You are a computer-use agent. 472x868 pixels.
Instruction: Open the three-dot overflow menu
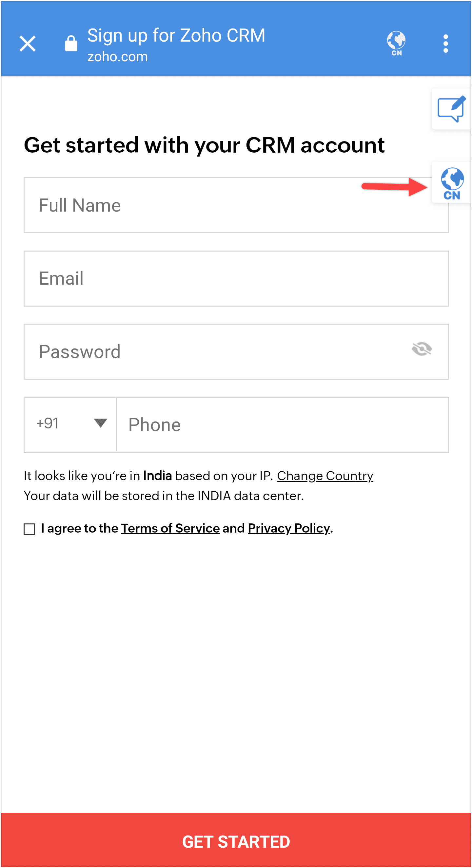click(x=445, y=44)
